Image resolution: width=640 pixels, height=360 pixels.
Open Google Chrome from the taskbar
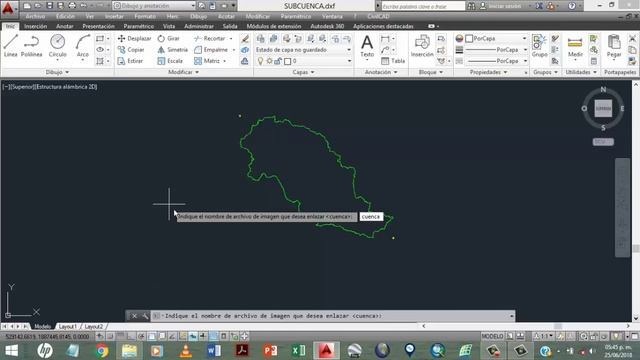click(102, 351)
